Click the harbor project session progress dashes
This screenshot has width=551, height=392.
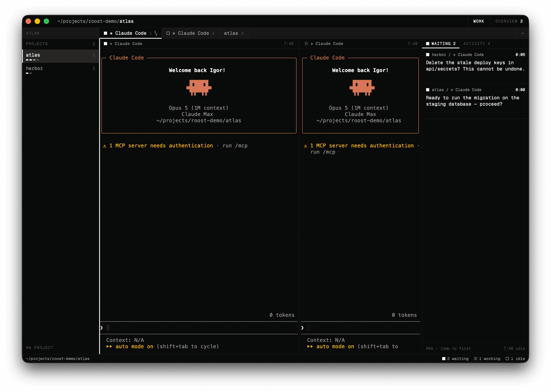coord(29,73)
